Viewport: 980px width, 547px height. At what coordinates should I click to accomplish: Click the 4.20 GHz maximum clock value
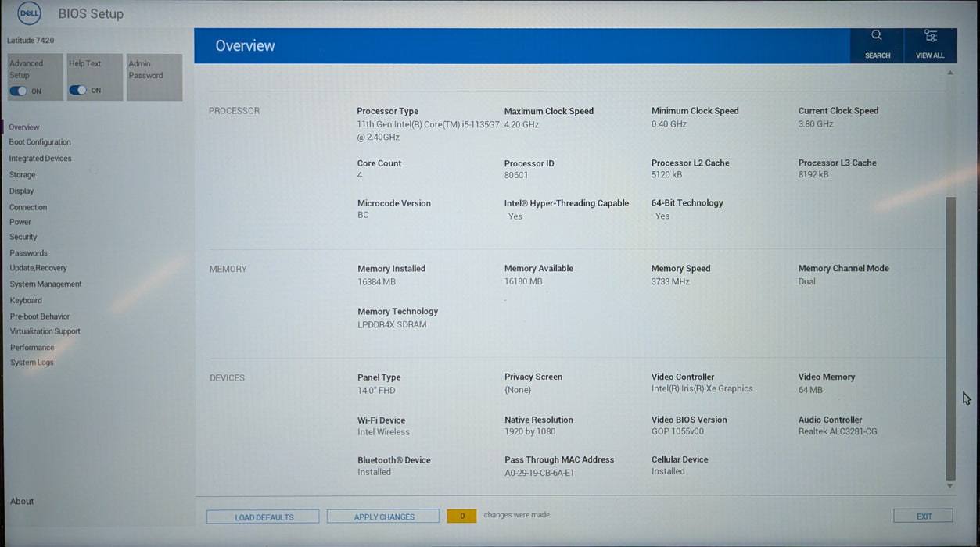point(522,124)
